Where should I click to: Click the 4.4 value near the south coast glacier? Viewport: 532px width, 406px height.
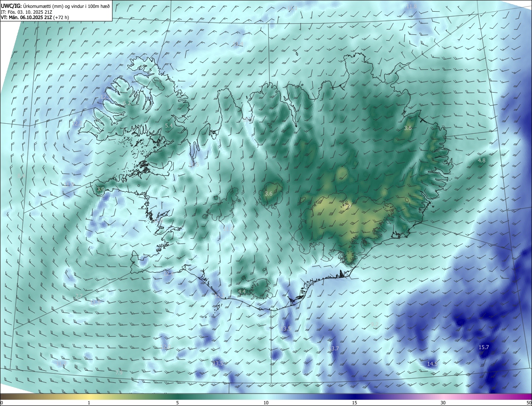[x=242, y=292]
